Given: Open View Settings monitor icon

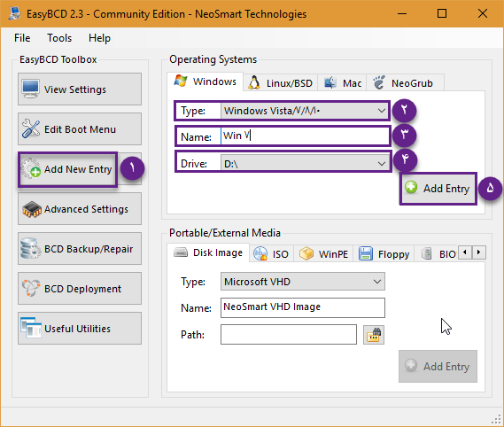Looking at the screenshot, I should click(x=30, y=89).
